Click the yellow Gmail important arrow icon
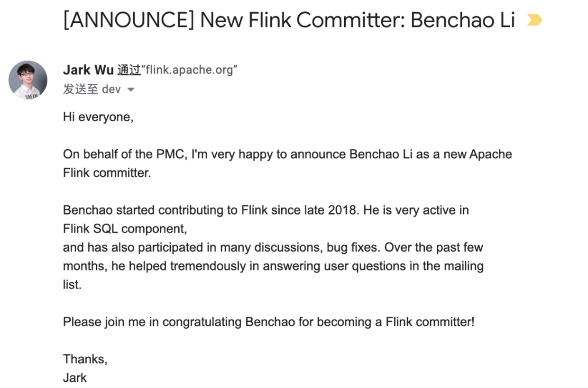The height and width of the screenshot is (388, 588). [534, 19]
